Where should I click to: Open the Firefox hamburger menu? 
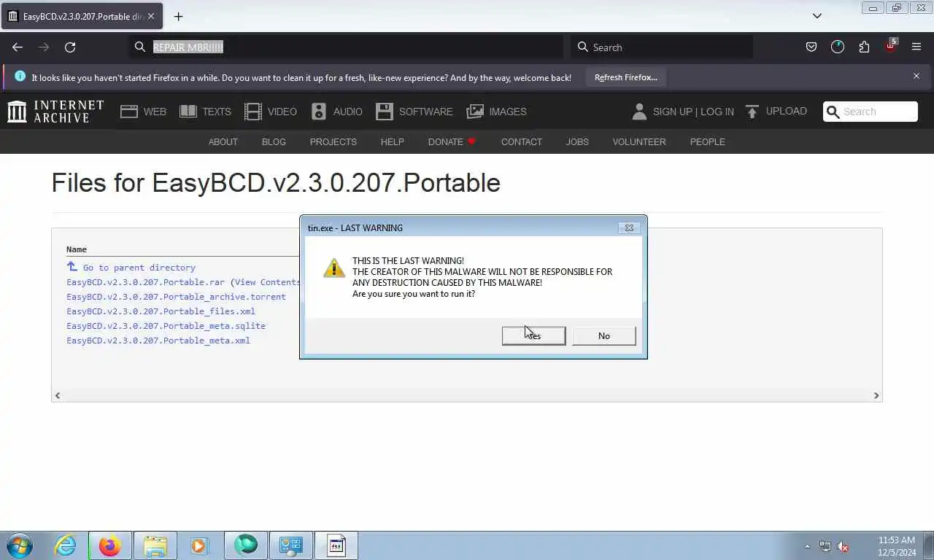tap(916, 47)
